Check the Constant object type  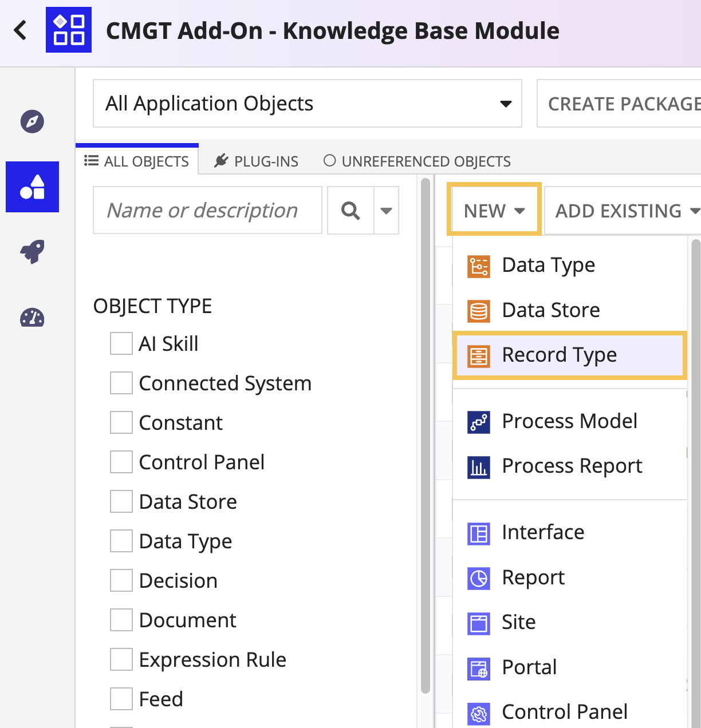point(121,422)
